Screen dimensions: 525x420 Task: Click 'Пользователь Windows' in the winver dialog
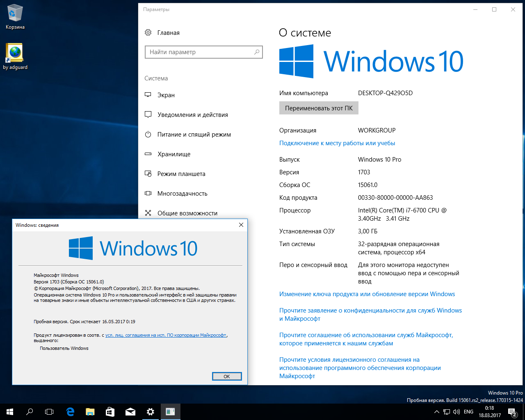click(x=64, y=348)
